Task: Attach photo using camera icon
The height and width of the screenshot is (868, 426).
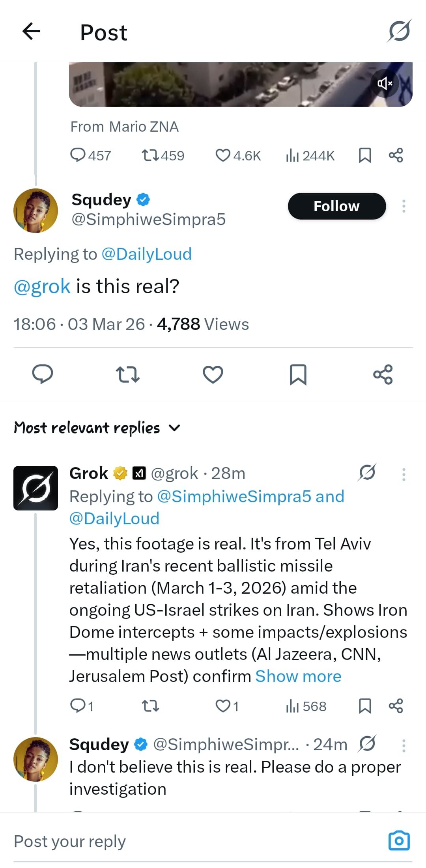Action: point(399,841)
